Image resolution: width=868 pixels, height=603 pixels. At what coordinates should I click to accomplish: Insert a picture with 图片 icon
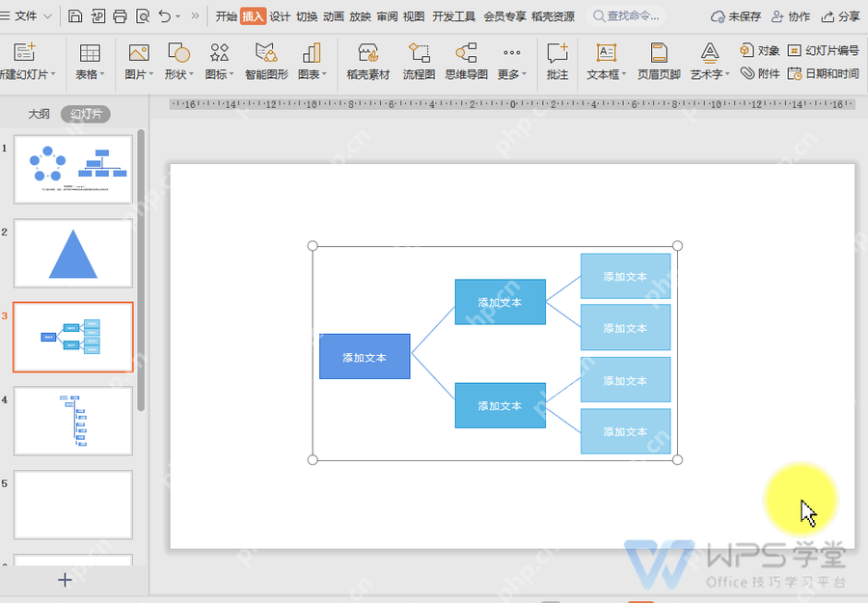[138, 61]
